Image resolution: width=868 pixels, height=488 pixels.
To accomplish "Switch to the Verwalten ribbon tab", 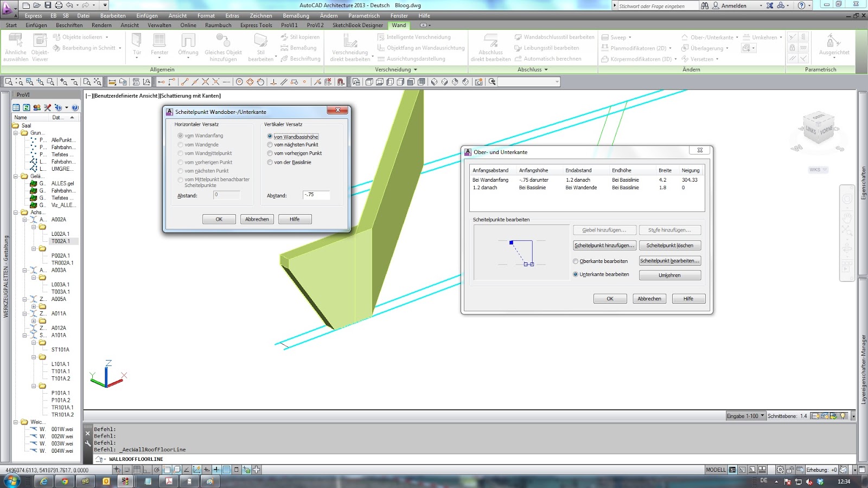I will point(159,25).
